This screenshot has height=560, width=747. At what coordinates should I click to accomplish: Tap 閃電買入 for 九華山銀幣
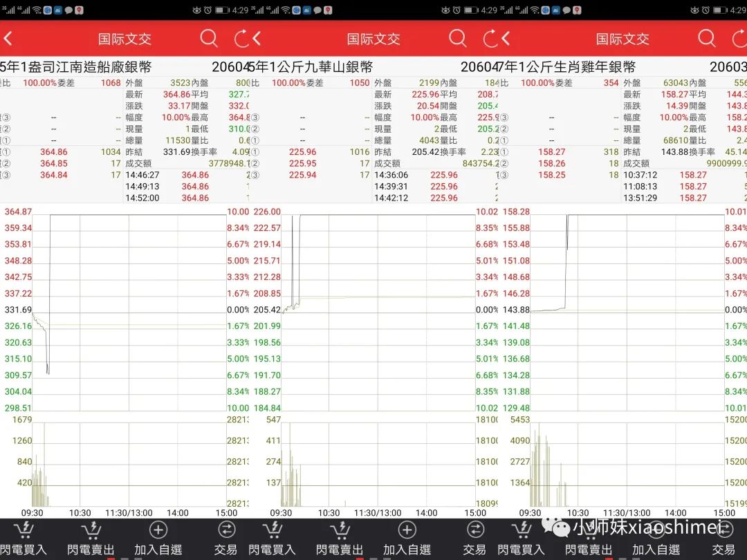click(x=272, y=539)
